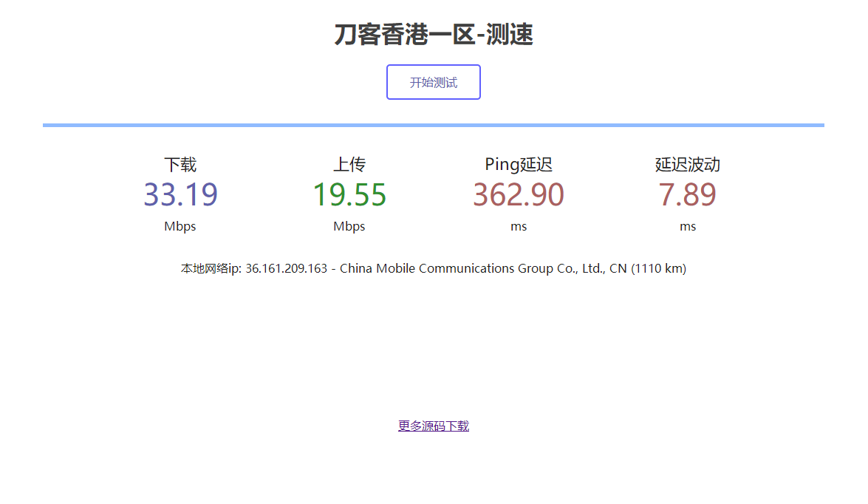Select the page title 刀客香港一区-测速
This screenshot has height=504, width=868.
pos(434,34)
